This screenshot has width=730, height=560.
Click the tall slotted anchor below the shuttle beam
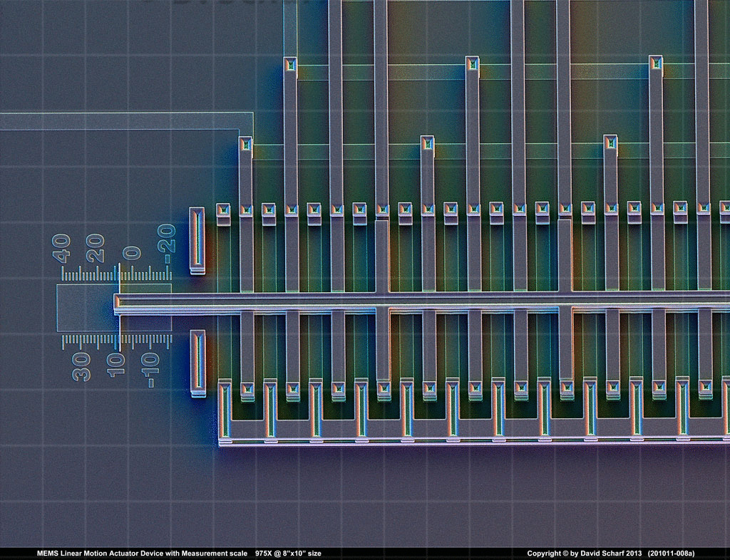[x=198, y=363]
